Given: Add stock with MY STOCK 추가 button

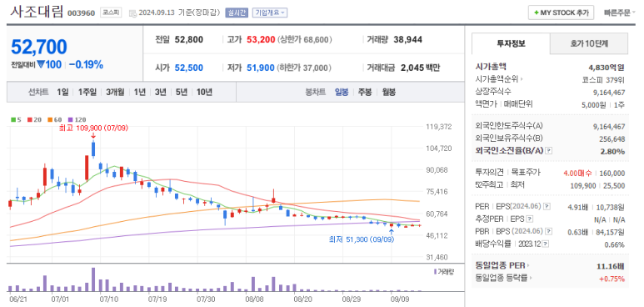Looking at the screenshot, I should click(x=561, y=13).
